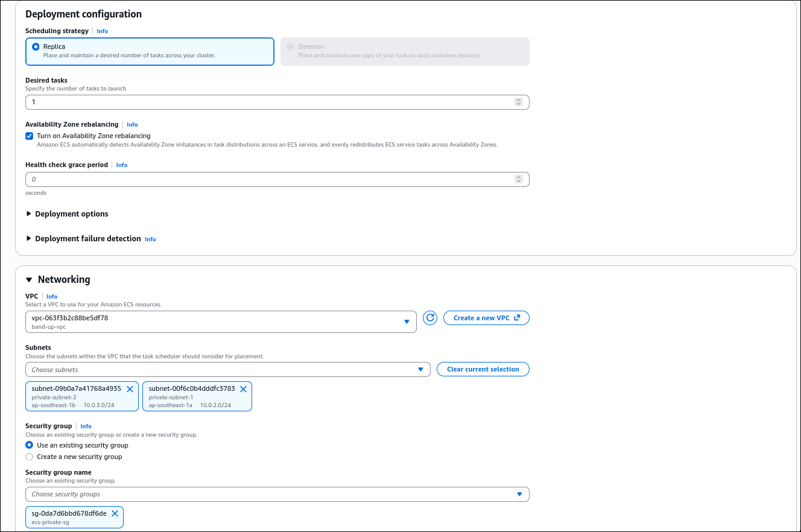Collapse the Networking section
Image resolution: width=801 pixels, height=532 pixels.
30,279
